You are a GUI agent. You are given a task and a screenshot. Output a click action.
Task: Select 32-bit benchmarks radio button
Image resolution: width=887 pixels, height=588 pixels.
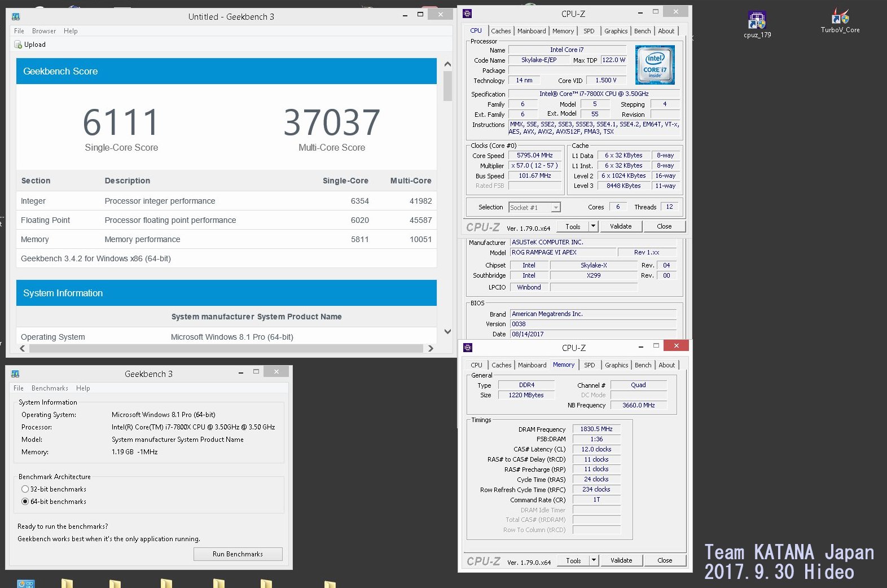coord(25,489)
